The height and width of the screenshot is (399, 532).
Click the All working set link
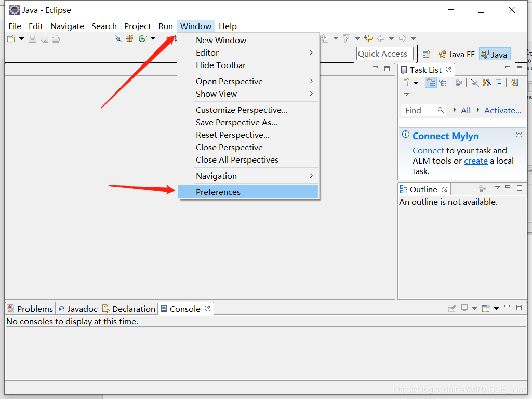[465, 110]
